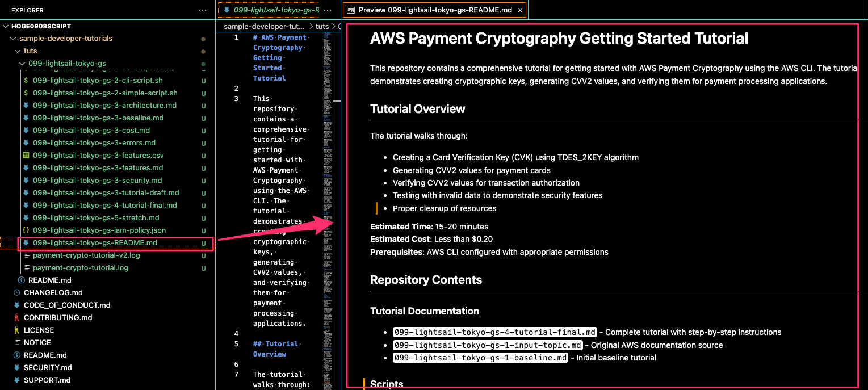This screenshot has width=868, height=390.
Task: Click markdown icon of 4-tutorial-final.md
Action: [26, 206]
